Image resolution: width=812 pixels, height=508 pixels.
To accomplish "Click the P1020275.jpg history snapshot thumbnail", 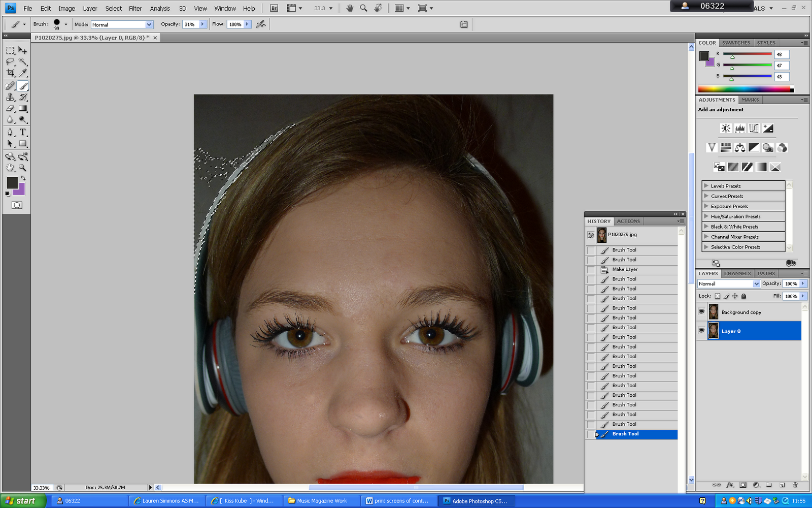I will [x=602, y=235].
